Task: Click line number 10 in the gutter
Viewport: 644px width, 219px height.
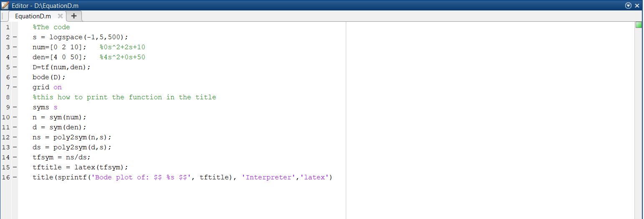Action: [x=6, y=117]
